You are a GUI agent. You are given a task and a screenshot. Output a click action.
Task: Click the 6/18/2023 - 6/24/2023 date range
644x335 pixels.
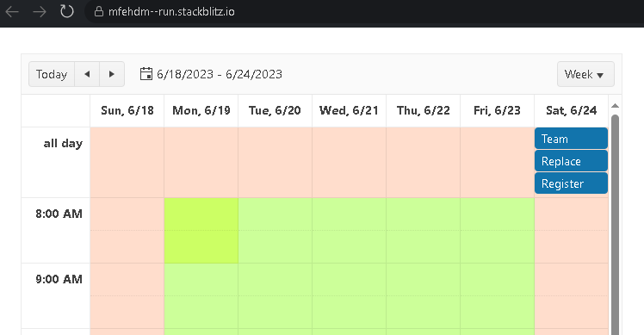(x=220, y=74)
